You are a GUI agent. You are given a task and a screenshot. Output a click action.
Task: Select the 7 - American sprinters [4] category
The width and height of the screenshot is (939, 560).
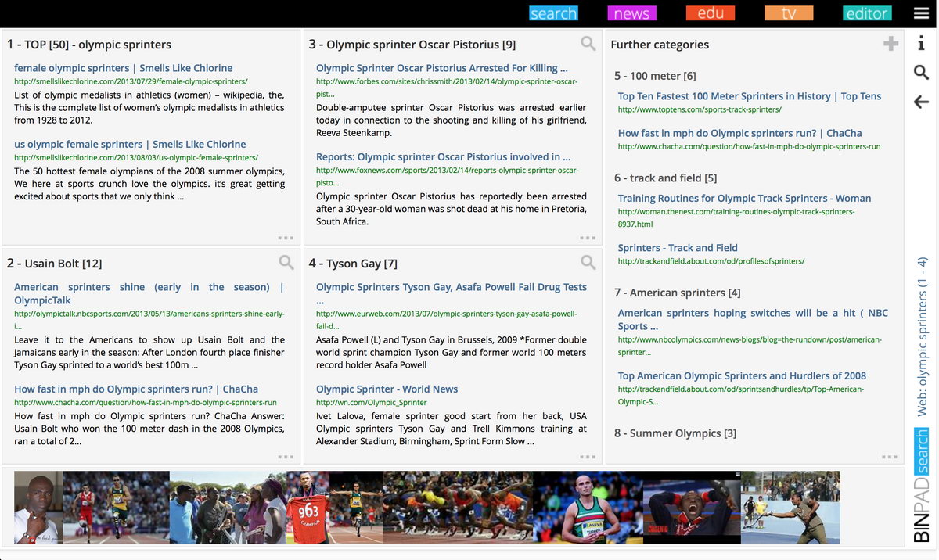(x=677, y=293)
